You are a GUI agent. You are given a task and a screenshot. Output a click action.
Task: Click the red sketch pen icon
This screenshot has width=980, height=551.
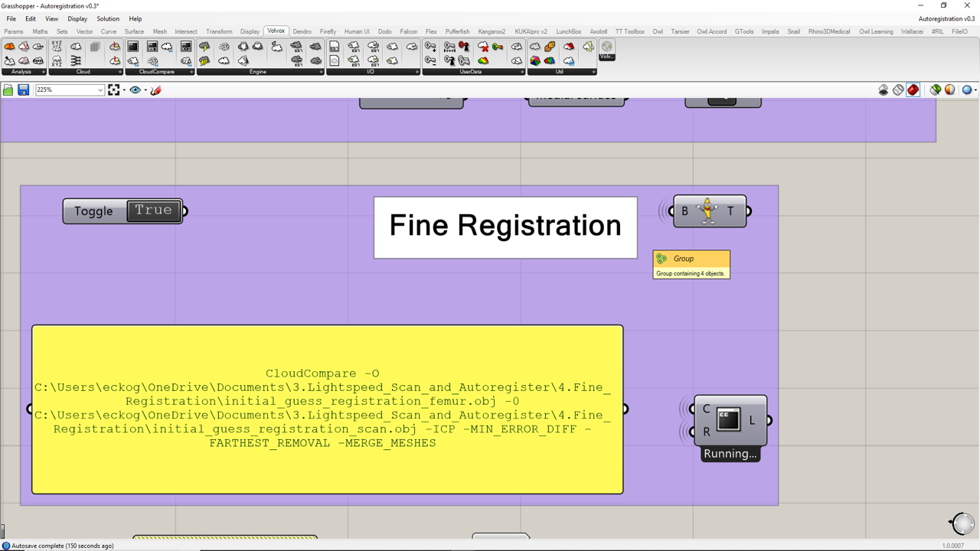(156, 90)
